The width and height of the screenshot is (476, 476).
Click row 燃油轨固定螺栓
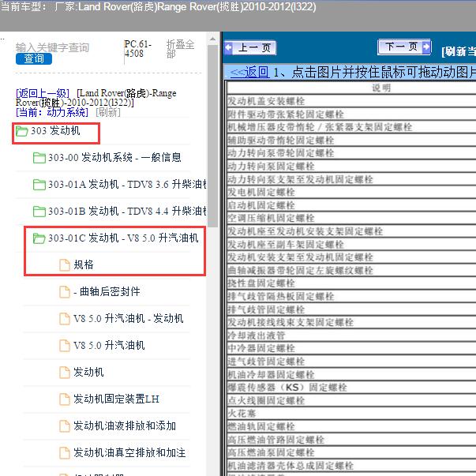point(351,426)
